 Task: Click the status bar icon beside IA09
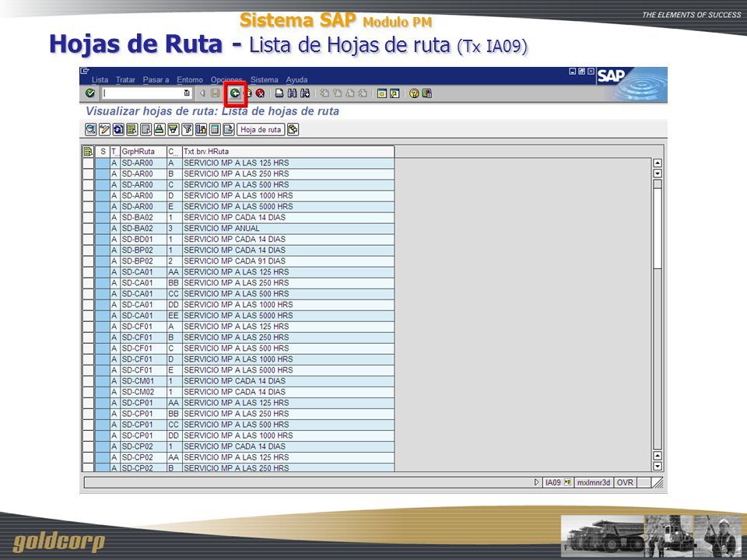[567, 482]
